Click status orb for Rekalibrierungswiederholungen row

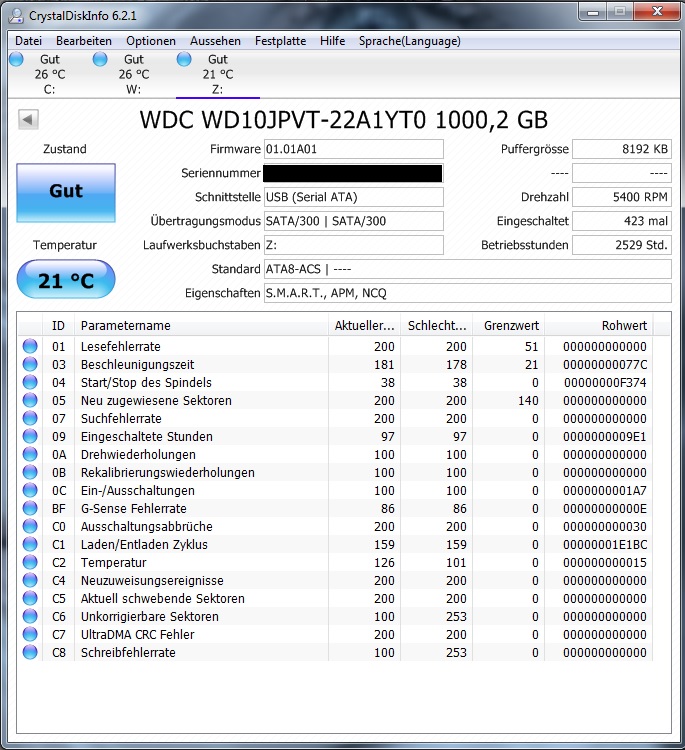[30, 472]
